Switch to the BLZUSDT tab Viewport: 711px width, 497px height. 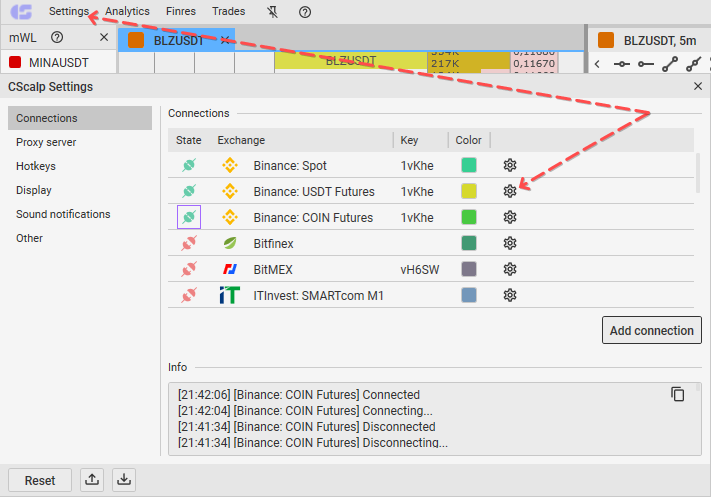176,40
